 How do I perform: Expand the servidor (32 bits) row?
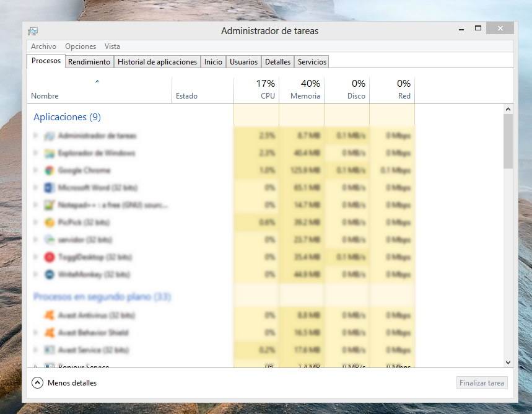tap(35, 239)
